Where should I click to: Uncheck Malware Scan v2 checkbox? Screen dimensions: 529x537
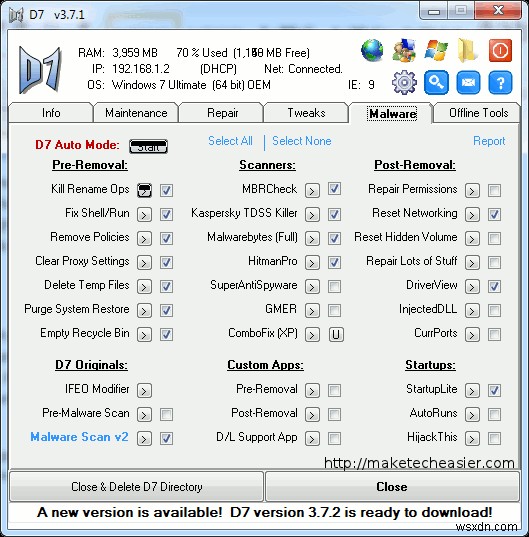tap(166, 438)
